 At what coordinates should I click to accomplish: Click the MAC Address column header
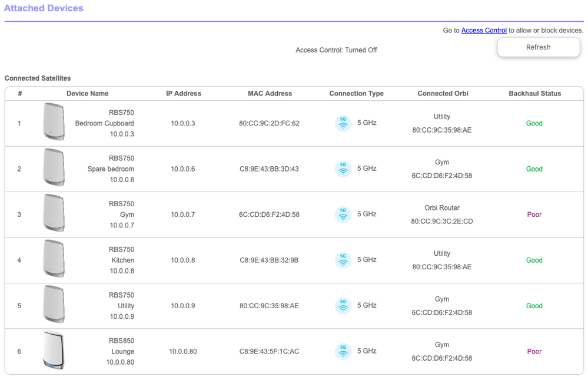coord(270,94)
